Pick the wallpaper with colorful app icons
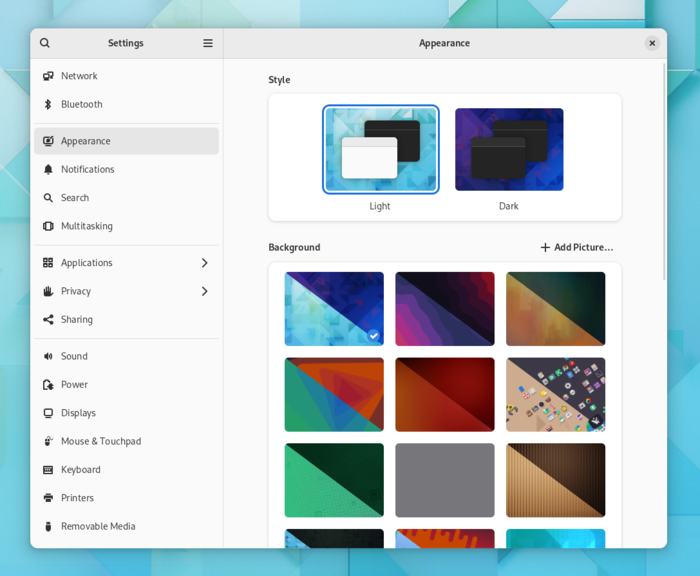This screenshot has width=700, height=576. [555, 394]
